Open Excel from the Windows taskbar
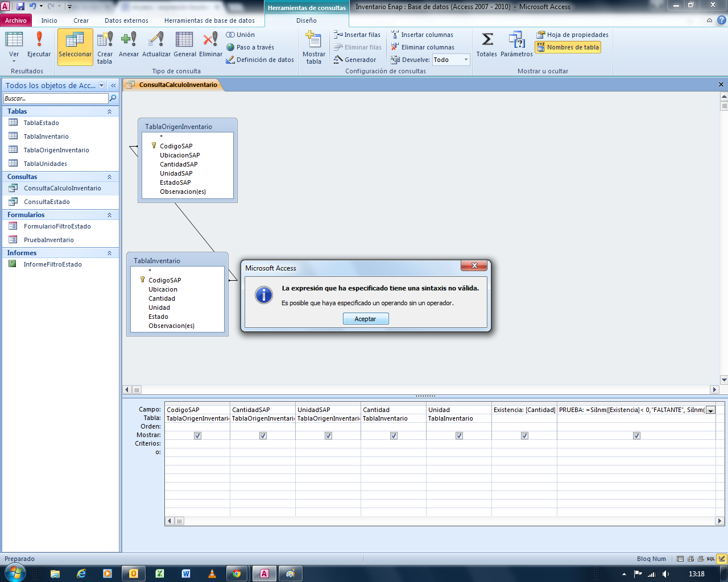728x582 pixels. 160,573
